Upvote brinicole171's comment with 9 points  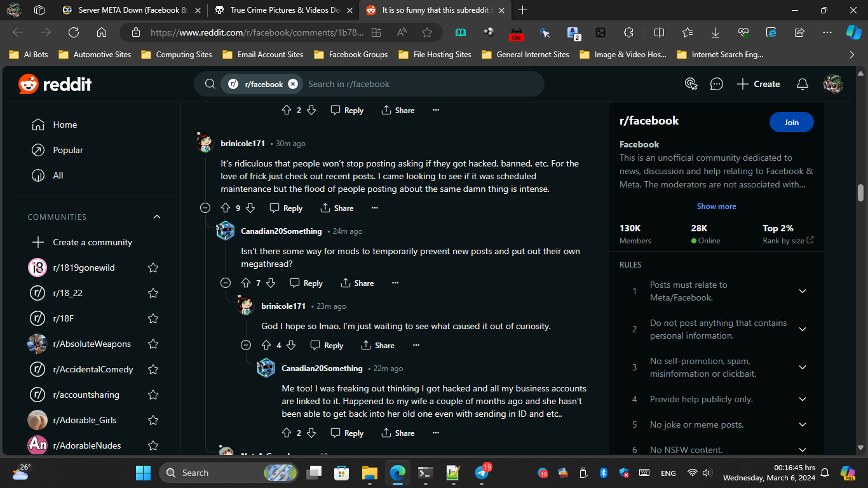(x=226, y=208)
